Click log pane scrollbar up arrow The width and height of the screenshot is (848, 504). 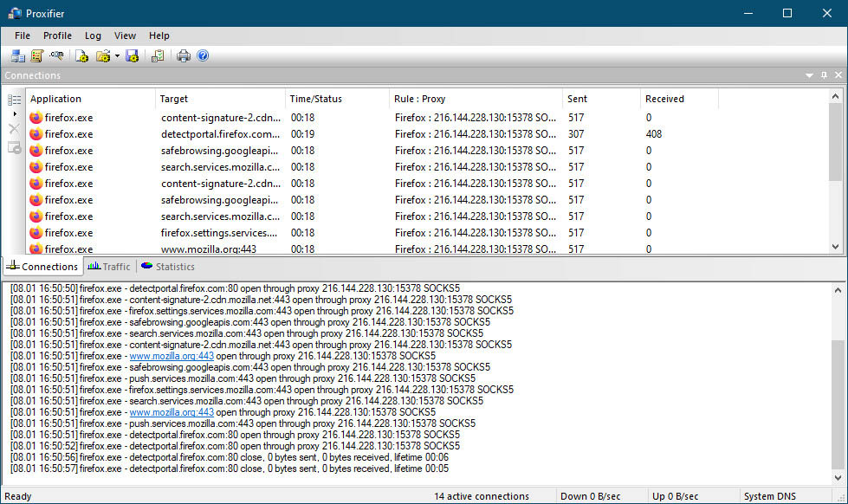[x=838, y=290]
